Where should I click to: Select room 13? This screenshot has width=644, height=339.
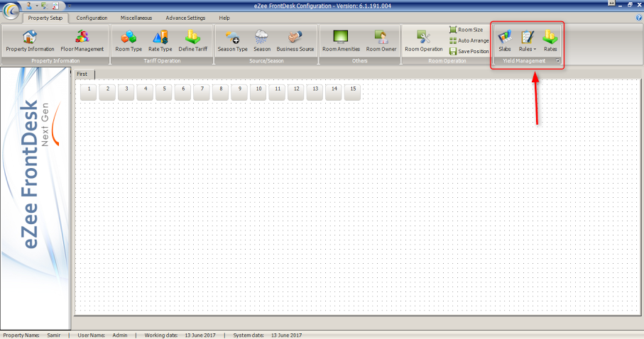pos(315,92)
